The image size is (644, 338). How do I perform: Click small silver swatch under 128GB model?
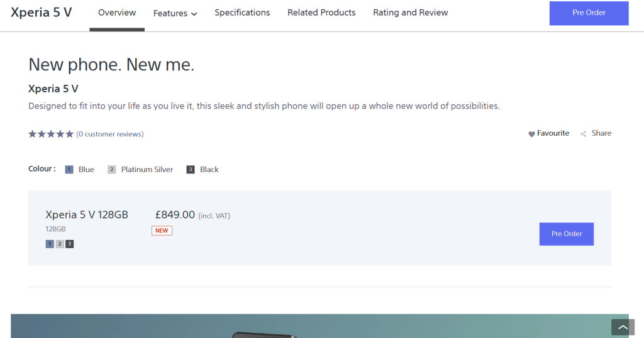click(60, 244)
